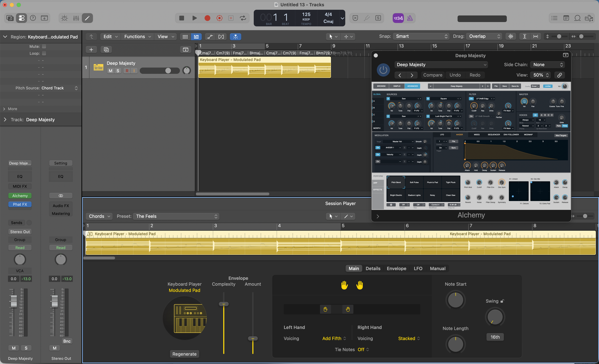This screenshot has width=599, height=364.
Task: Switch to the Envelope tab in Session Player
Action: pyautogui.click(x=396, y=268)
